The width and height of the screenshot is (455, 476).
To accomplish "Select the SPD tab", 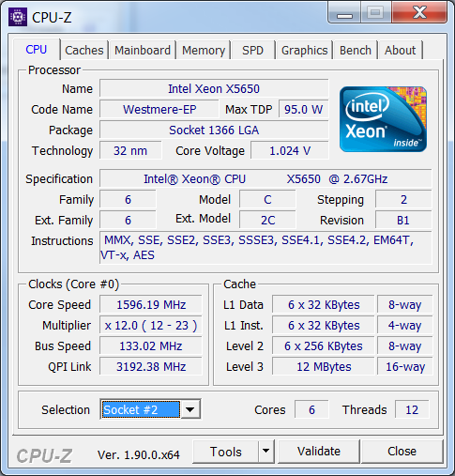I will pyautogui.click(x=253, y=50).
